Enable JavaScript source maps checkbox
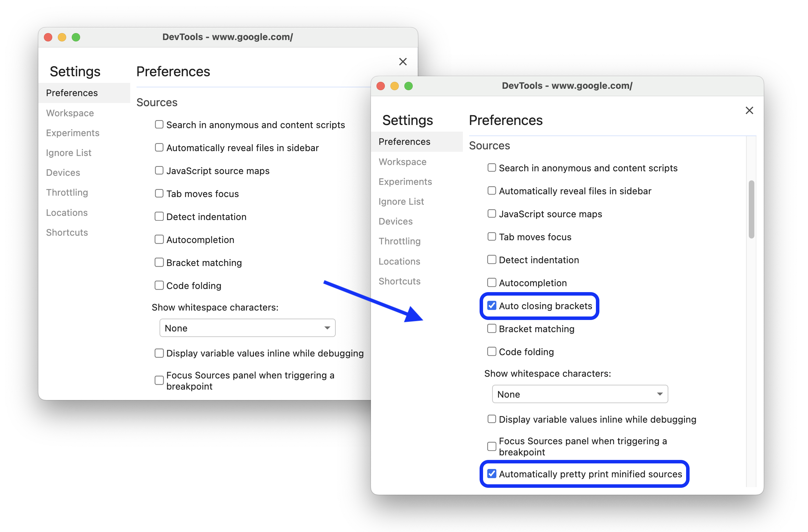808x532 pixels. 491,214
